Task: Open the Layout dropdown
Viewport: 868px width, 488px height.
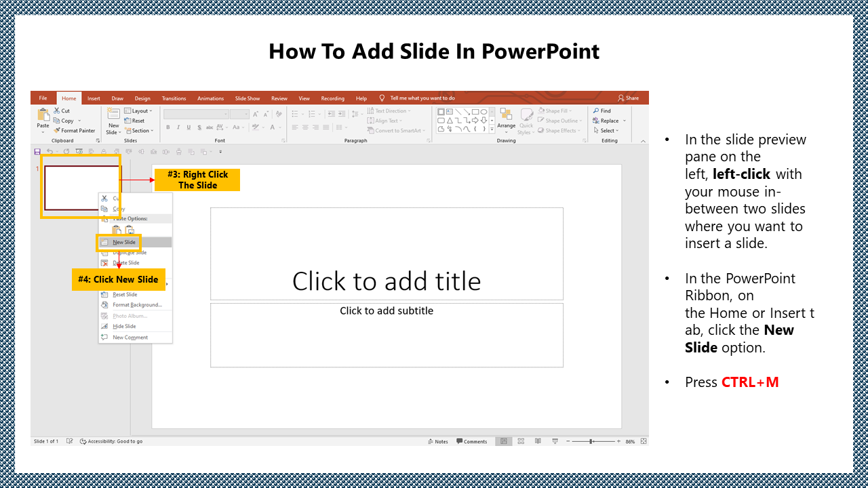Action: tap(139, 110)
